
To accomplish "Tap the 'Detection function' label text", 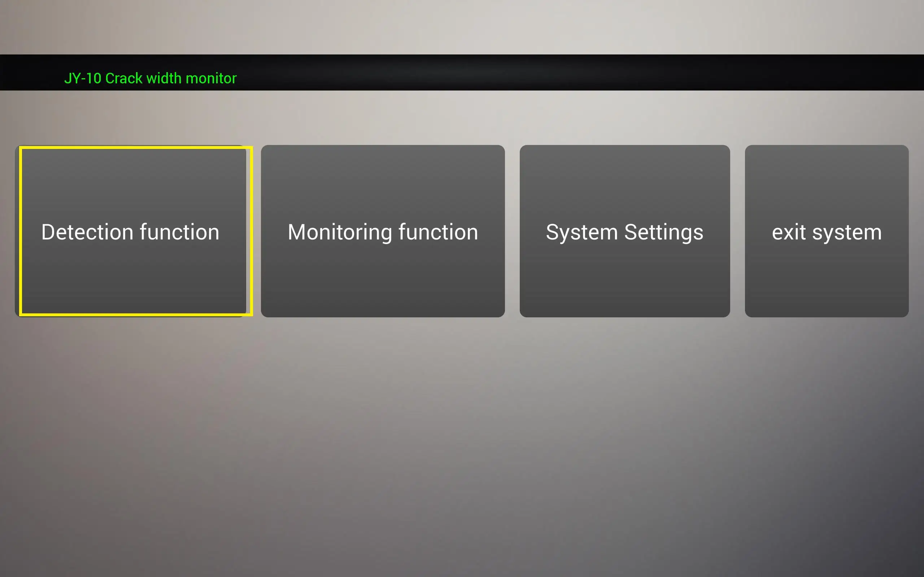I will (130, 232).
